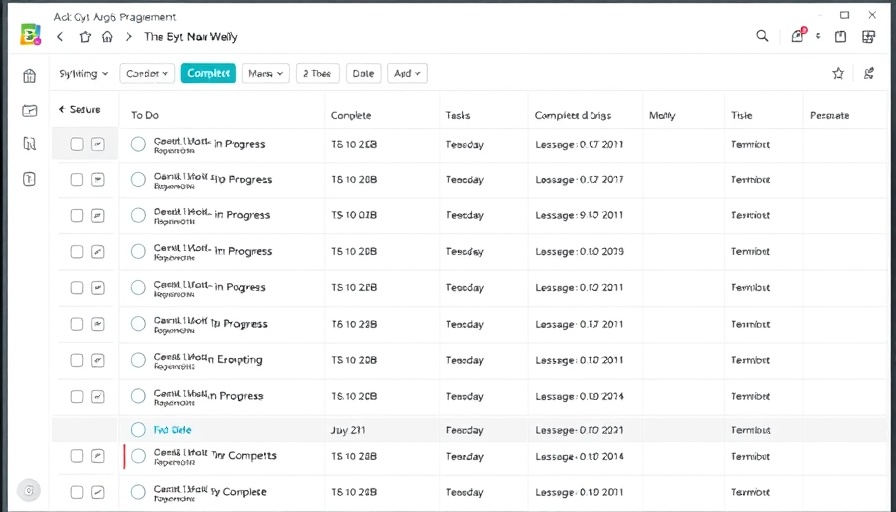
Task: Click 'The Eyt Nair Welly' breadcrumb
Action: pyautogui.click(x=190, y=37)
